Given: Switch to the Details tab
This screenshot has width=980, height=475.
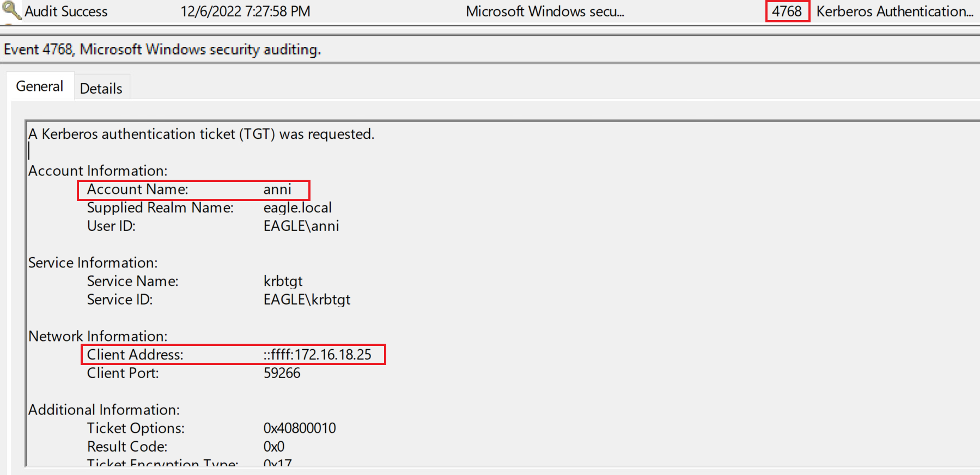Looking at the screenshot, I should tap(101, 88).
